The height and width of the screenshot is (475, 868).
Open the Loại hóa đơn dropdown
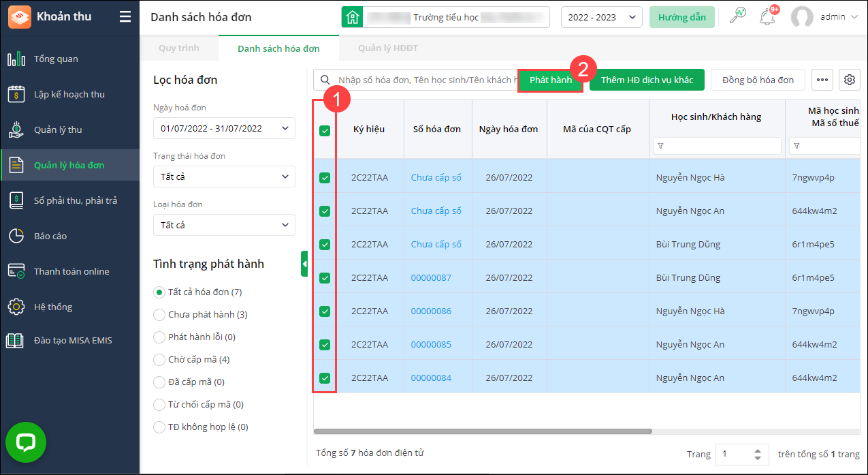coord(224,225)
